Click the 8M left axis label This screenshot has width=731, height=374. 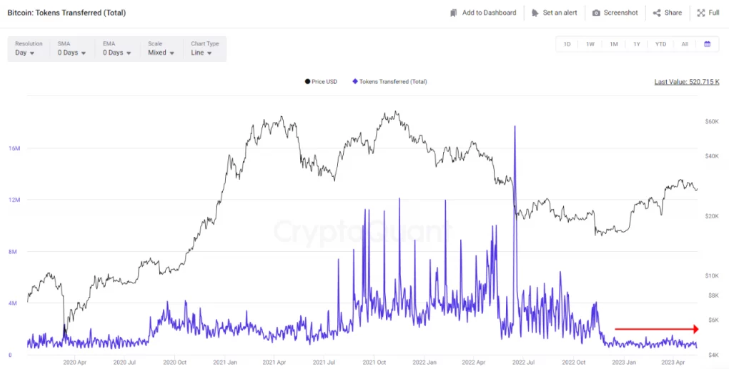point(12,252)
